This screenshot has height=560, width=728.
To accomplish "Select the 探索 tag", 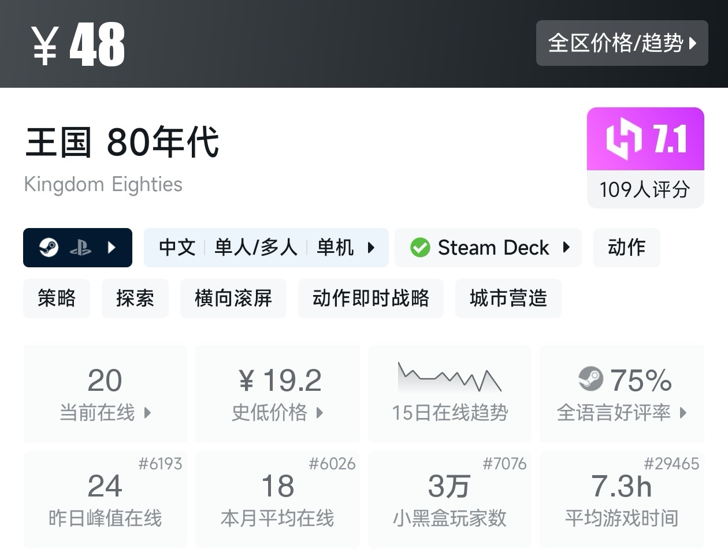I will (x=135, y=298).
